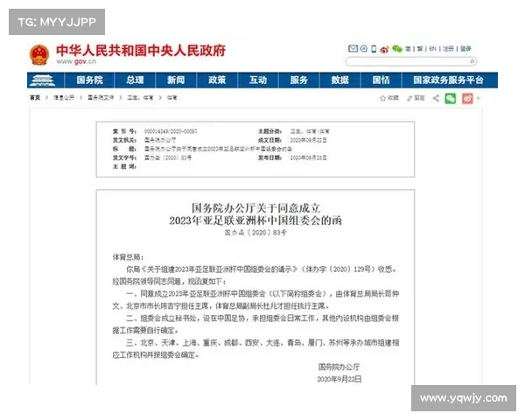Image resolution: width=525 pixels, height=420 pixels.
Task: Click the gate home icon in navigation bar
Action: point(43,80)
